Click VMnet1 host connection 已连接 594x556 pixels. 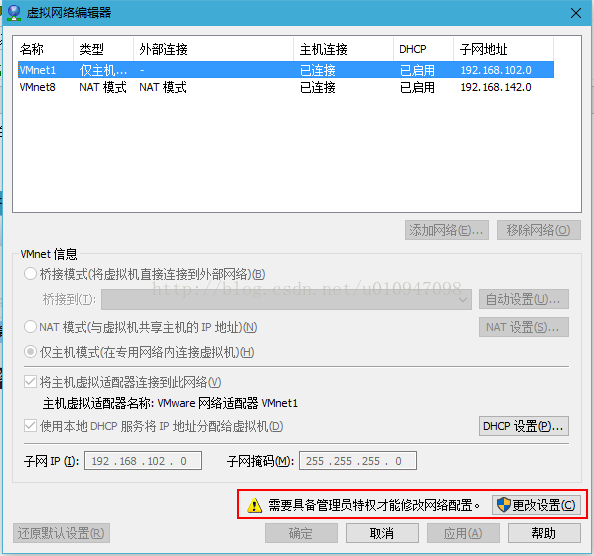[x=317, y=70]
